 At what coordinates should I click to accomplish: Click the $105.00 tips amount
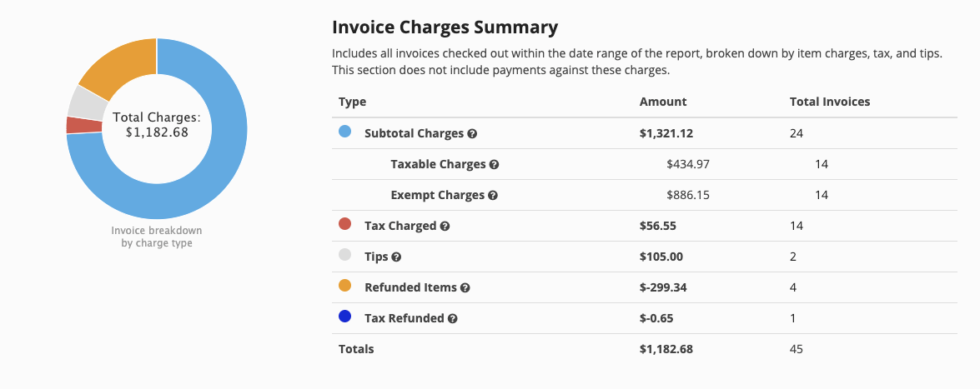click(x=661, y=257)
